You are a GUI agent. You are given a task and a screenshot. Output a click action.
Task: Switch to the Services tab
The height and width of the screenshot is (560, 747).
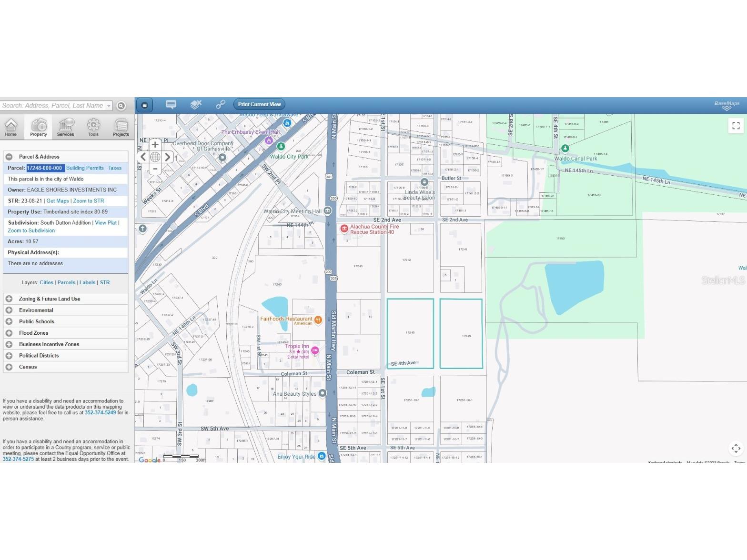pos(65,128)
